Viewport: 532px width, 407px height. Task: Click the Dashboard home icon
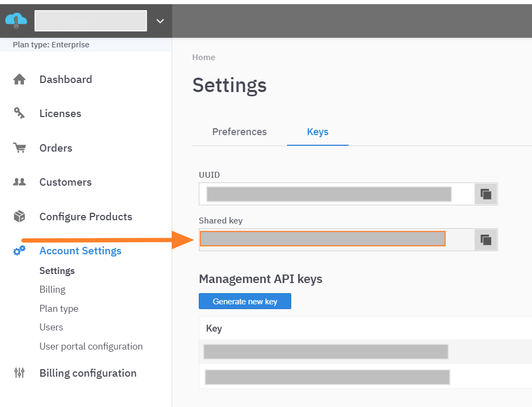20,80
